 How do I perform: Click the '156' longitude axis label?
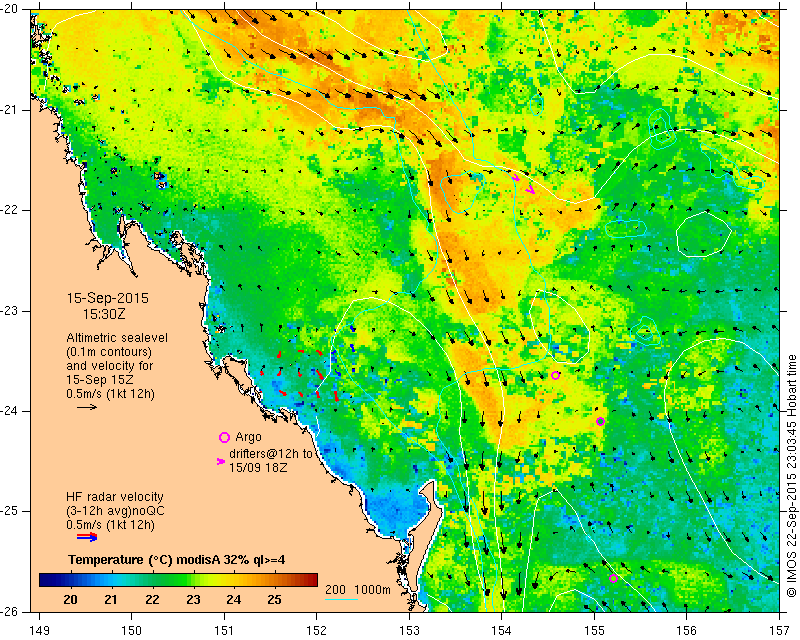click(687, 631)
